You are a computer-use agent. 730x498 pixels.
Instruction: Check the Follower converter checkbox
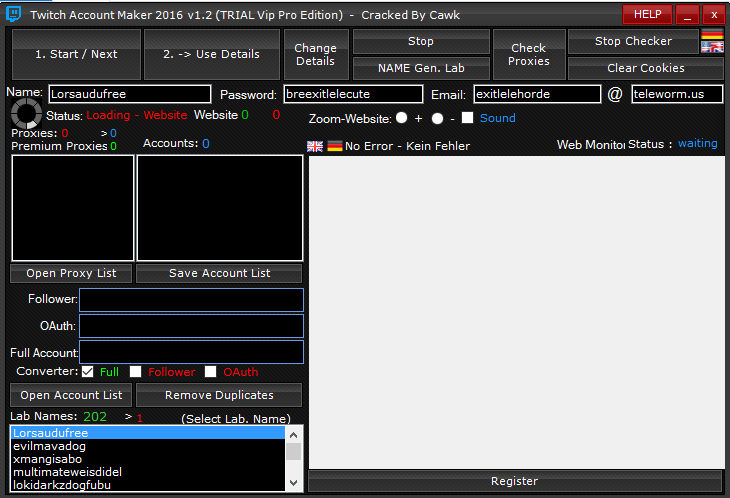135,371
